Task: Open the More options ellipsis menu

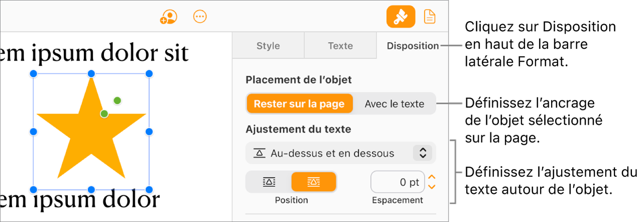Action: (200, 17)
